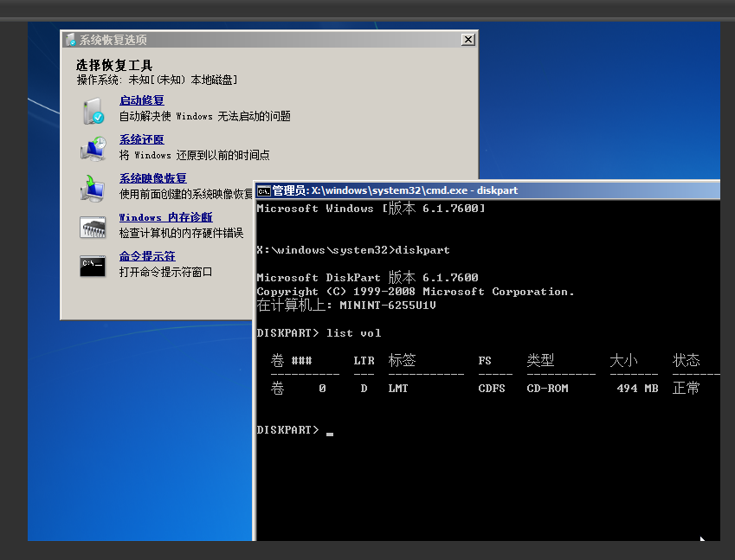The height and width of the screenshot is (560, 735).
Task: Click the CDFS file system cell
Action: click(492, 389)
